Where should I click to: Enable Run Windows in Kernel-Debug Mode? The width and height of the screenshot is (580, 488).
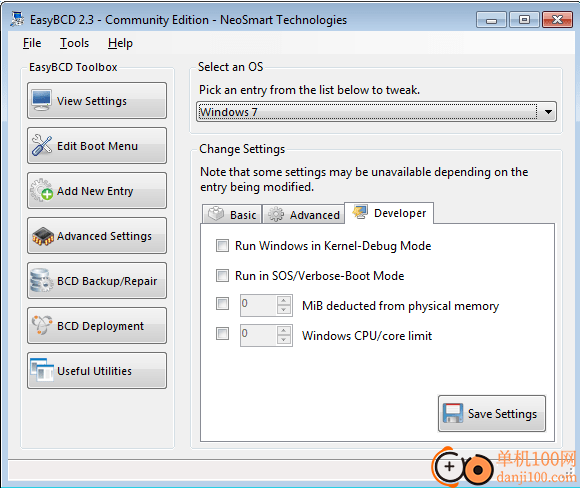click(x=222, y=246)
